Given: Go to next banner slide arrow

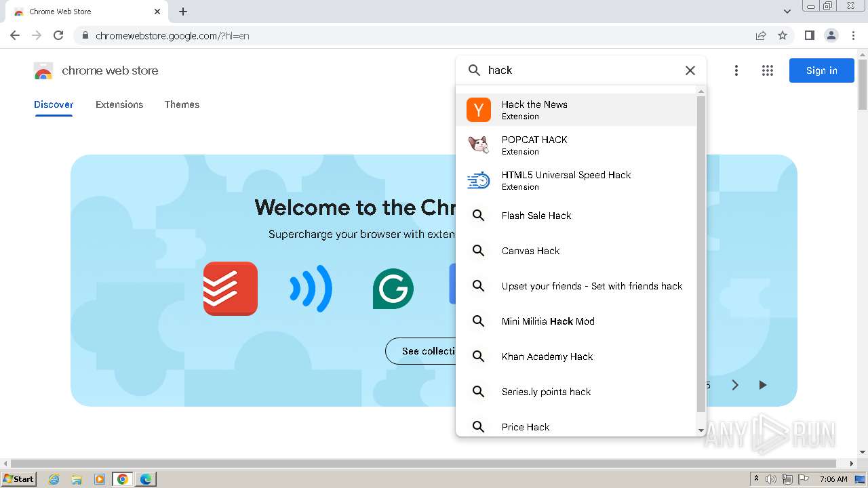Looking at the screenshot, I should point(735,385).
